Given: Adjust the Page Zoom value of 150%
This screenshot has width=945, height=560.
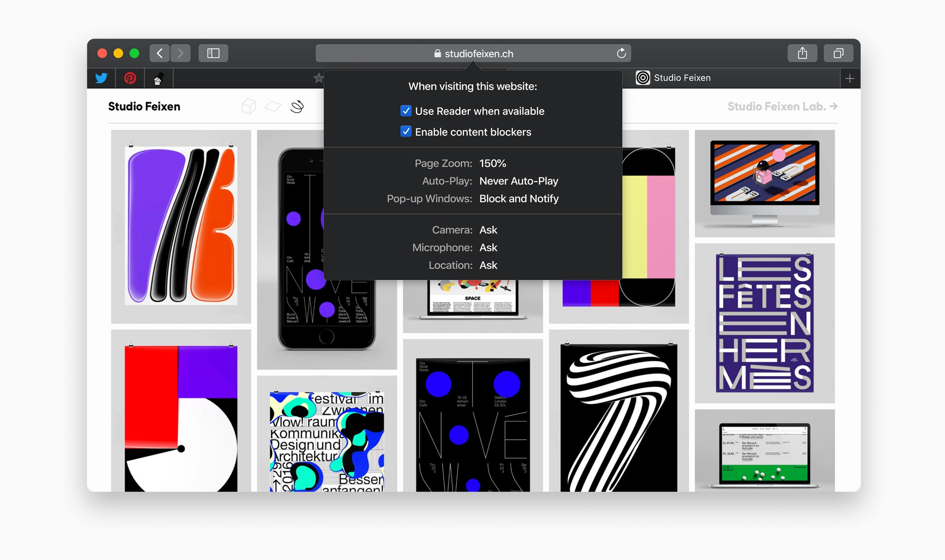Looking at the screenshot, I should [492, 163].
